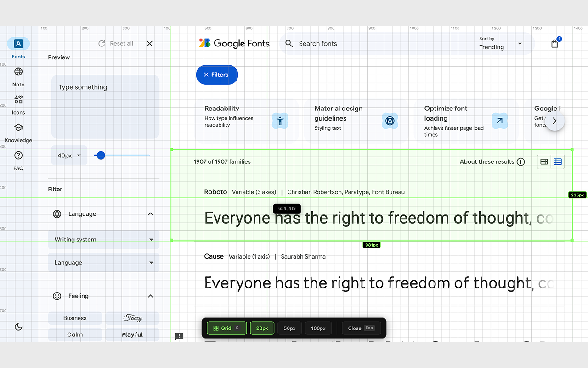Image resolution: width=588 pixels, height=368 pixels.
Task: Click the "Saurabh Sharma" designer name
Action: [303, 257]
